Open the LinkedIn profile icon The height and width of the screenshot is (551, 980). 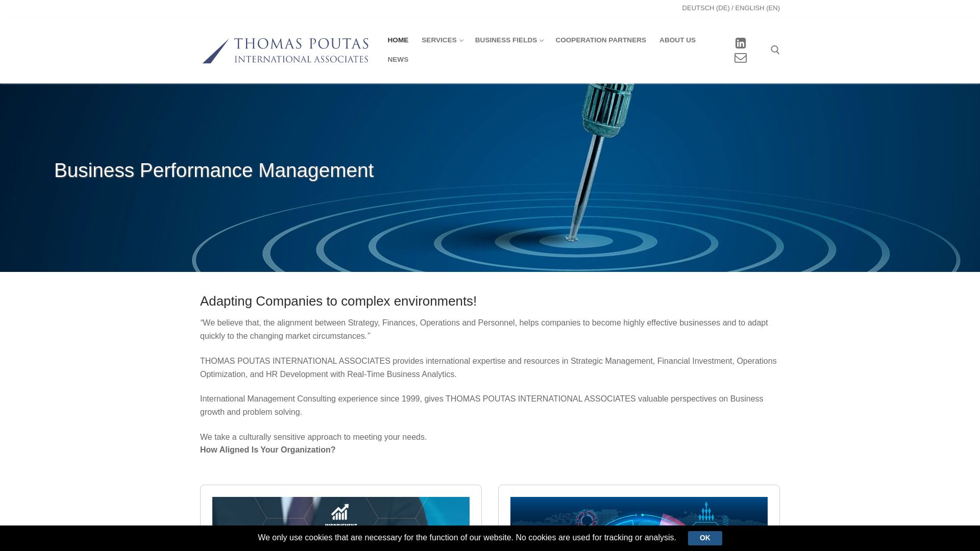coord(740,43)
